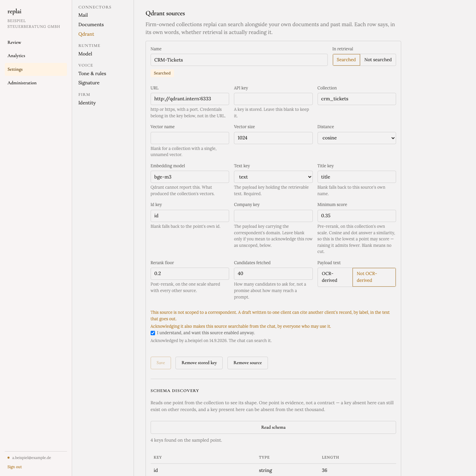
Task: Open Tone & rules settings
Action: [x=92, y=73]
